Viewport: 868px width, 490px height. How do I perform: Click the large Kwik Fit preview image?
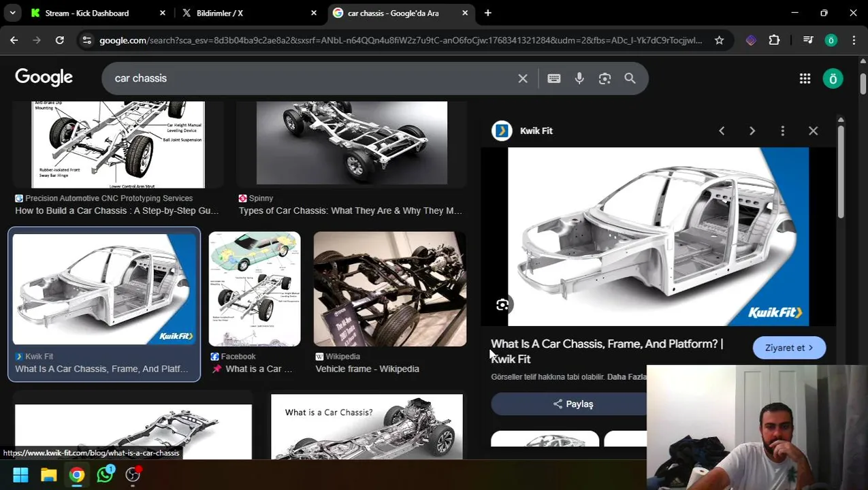pyautogui.click(x=658, y=236)
